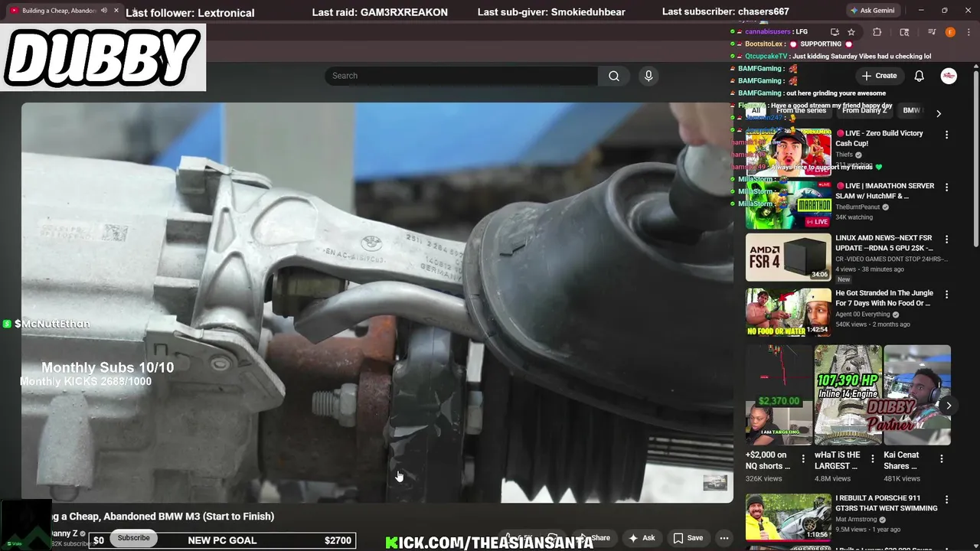Click the Create button
The width and height of the screenshot is (980, 551).
879,76
